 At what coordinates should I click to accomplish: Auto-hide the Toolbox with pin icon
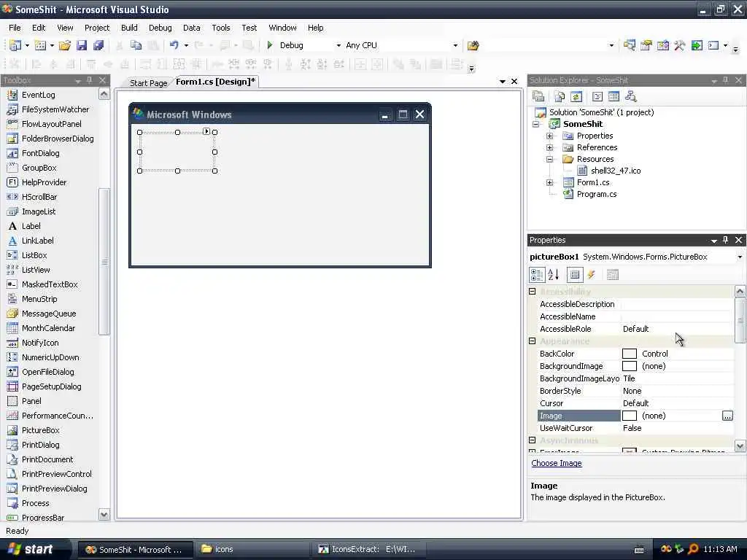point(90,80)
